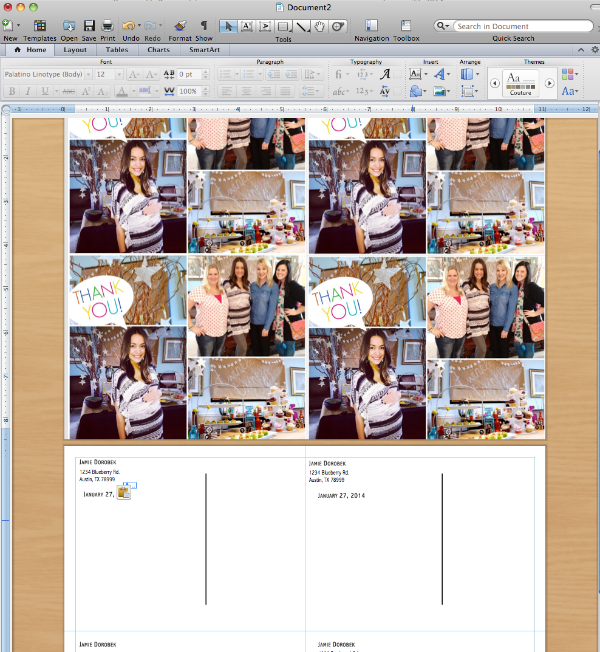Select the Couture theme thumbnail
Image resolution: width=600 pixels, height=652 pixels.
pos(520,82)
